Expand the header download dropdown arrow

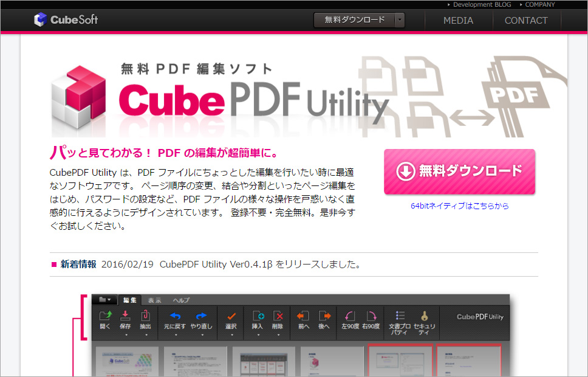point(400,20)
